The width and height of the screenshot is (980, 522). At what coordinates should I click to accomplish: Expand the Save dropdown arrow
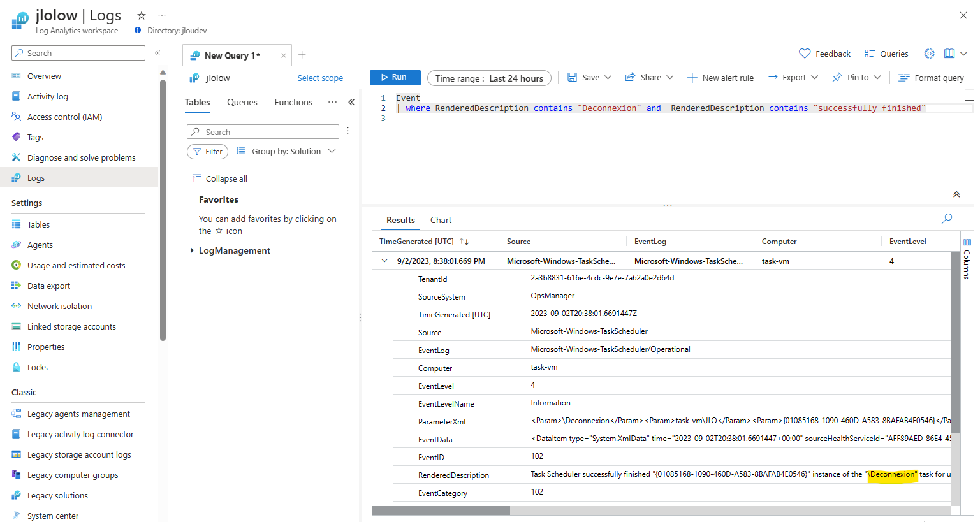pos(608,77)
